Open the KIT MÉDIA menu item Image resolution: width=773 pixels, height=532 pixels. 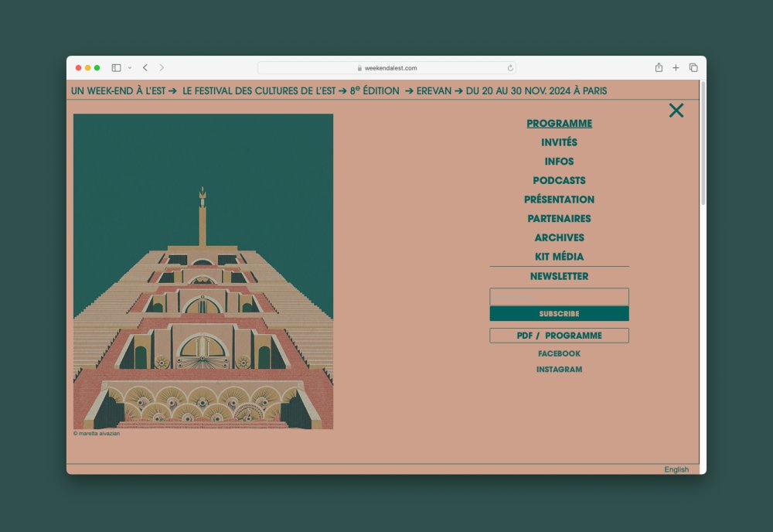pyautogui.click(x=559, y=257)
